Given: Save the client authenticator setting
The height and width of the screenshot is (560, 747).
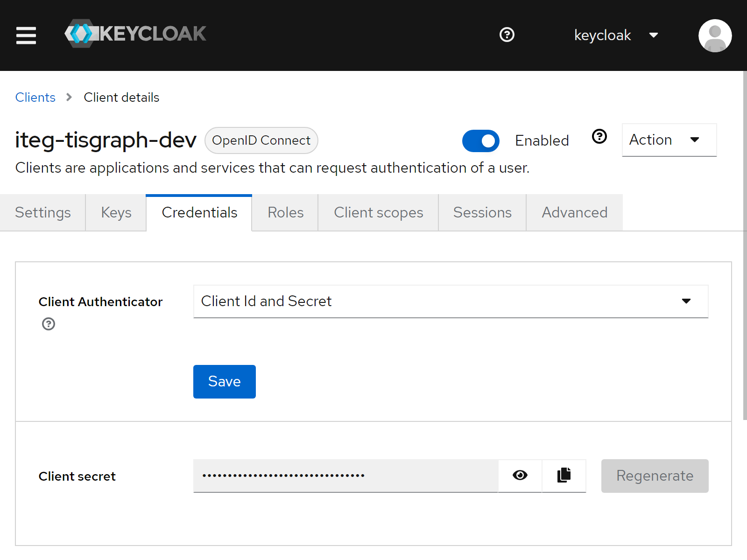Looking at the screenshot, I should point(224,381).
